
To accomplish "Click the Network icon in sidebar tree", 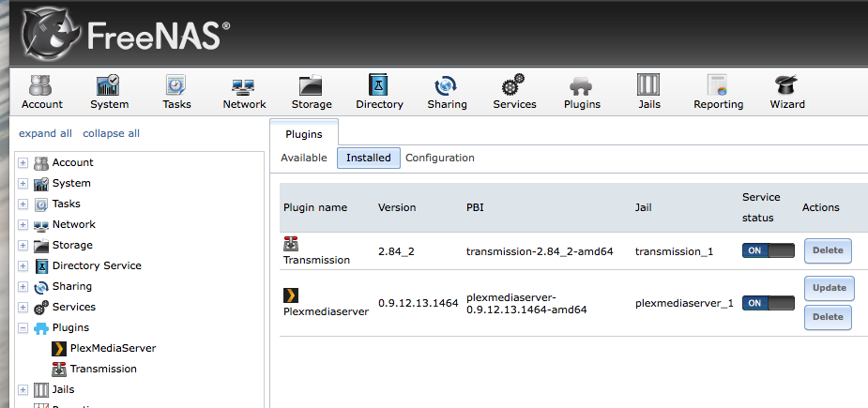I will click(x=41, y=225).
